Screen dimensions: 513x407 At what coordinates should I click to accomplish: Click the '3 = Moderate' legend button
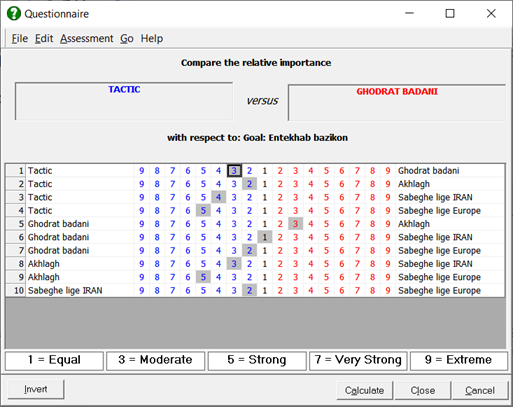coord(155,360)
